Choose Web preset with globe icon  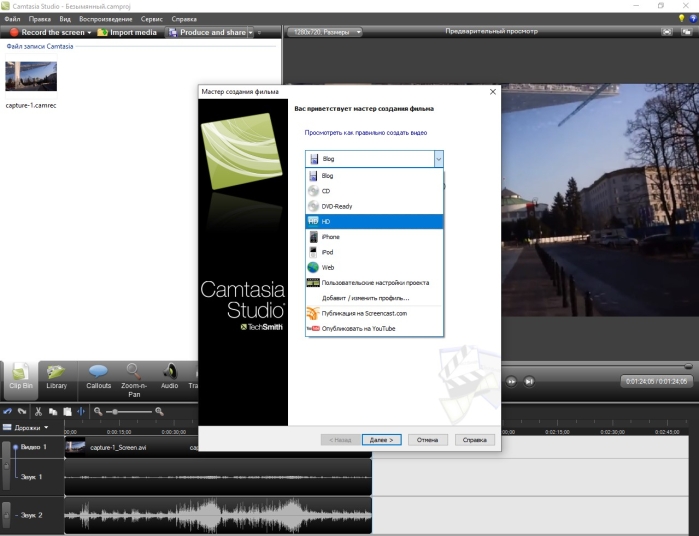[374, 267]
